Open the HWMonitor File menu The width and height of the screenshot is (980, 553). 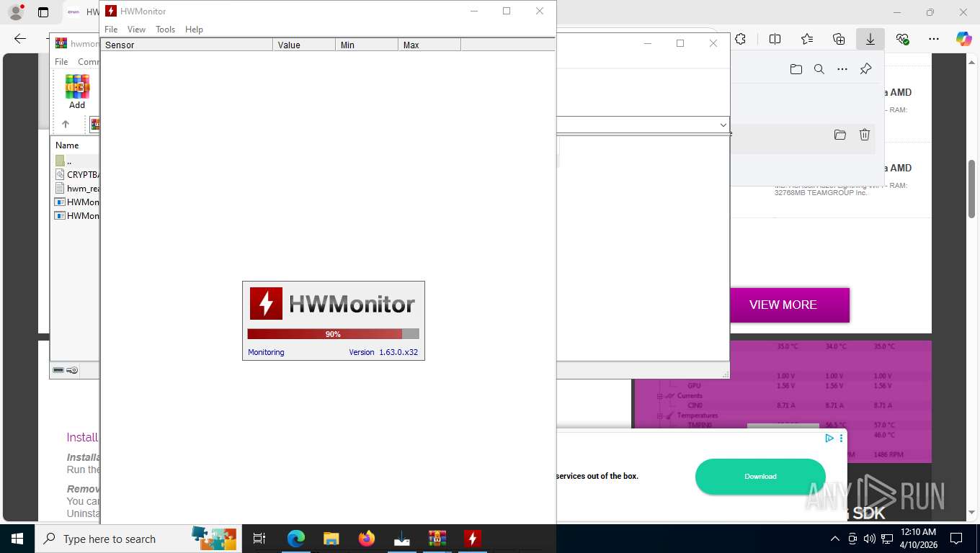(x=111, y=30)
